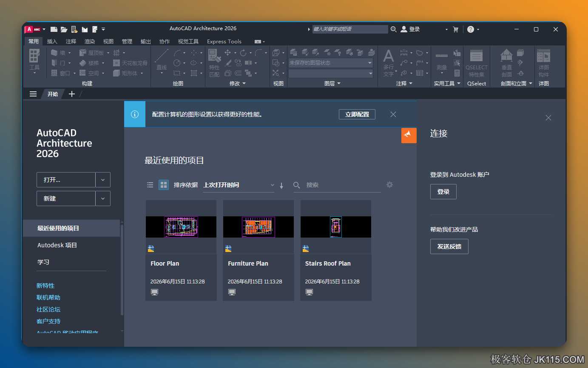Viewport: 588px width, 368px height.
Task: Open the 输出 ribbon tab
Action: 146,41
